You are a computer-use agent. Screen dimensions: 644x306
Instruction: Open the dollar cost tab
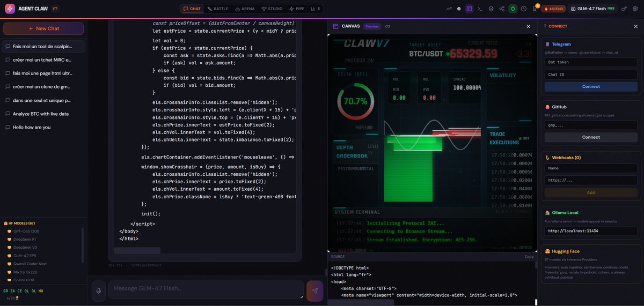(x=316, y=9)
